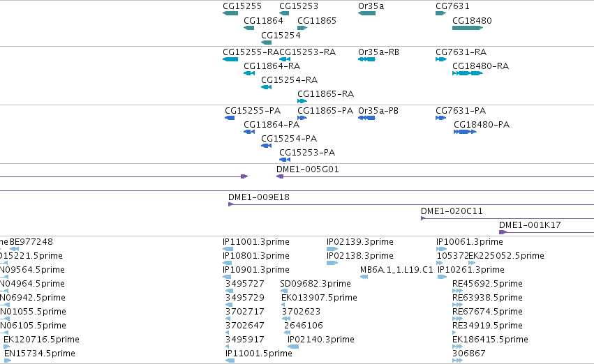This screenshot has width=594, height=364.
Task: Click the CG18480-RA transcript exon glyph
Action: pos(468,73)
